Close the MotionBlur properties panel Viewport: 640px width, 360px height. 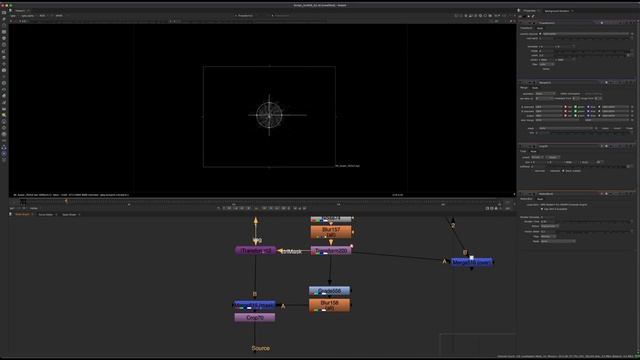tap(631, 193)
